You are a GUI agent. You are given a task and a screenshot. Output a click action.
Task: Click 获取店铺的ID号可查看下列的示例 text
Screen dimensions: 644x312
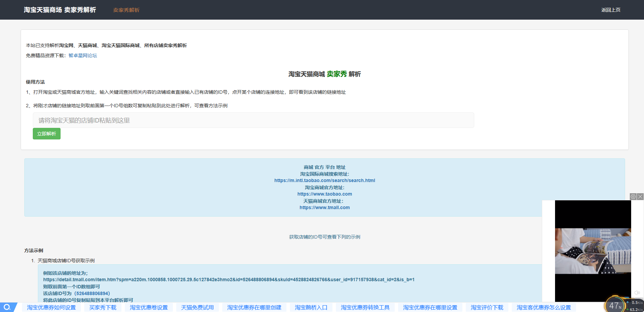[325, 237]
